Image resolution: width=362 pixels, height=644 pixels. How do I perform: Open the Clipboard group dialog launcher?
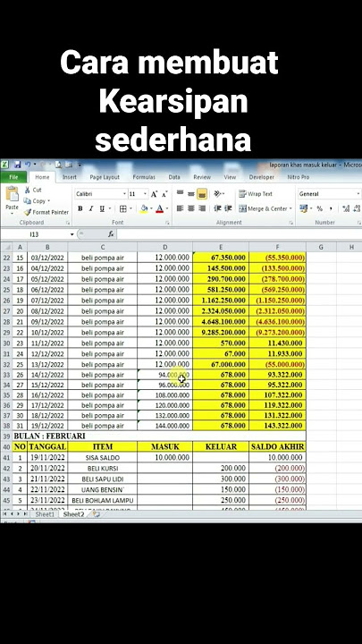coord(68,223)
